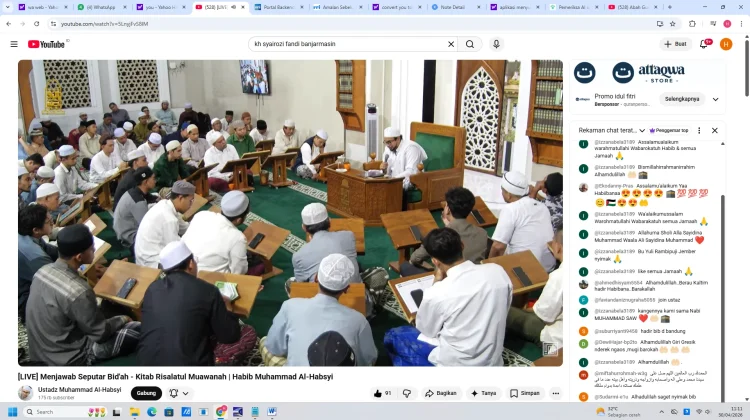The height and width of the screenshot is (420, 750).
Task: Open the chat three-dot options menu
Action: coord(699,130)
